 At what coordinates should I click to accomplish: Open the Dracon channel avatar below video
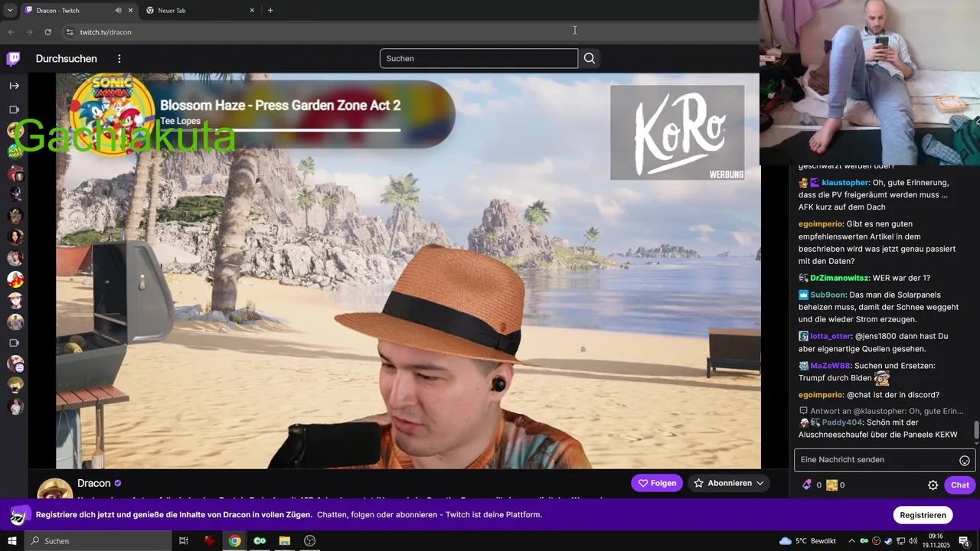[x=55, y=489]
